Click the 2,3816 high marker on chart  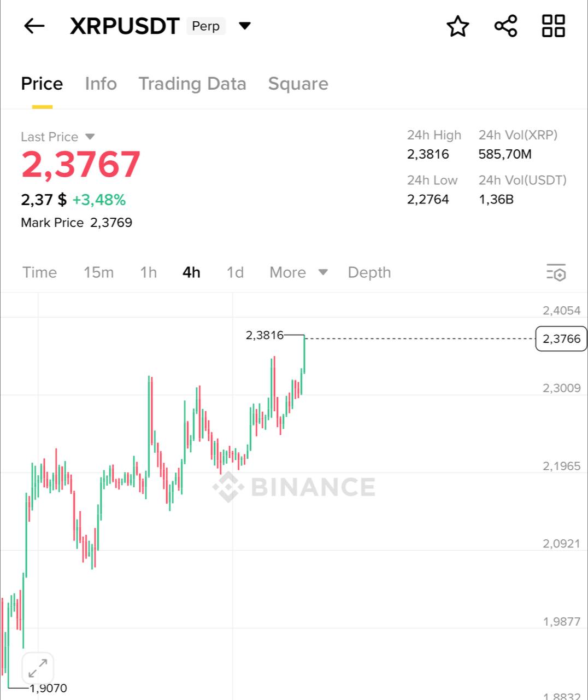265,335
